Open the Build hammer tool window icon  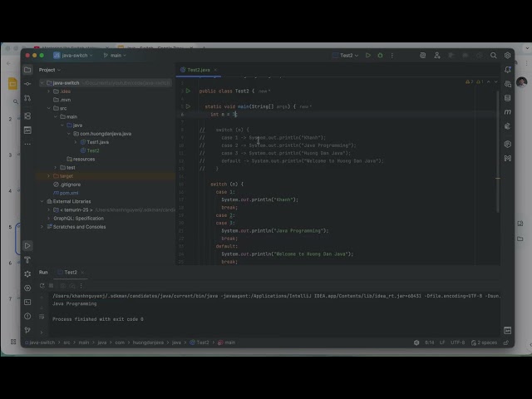point(27,260)
